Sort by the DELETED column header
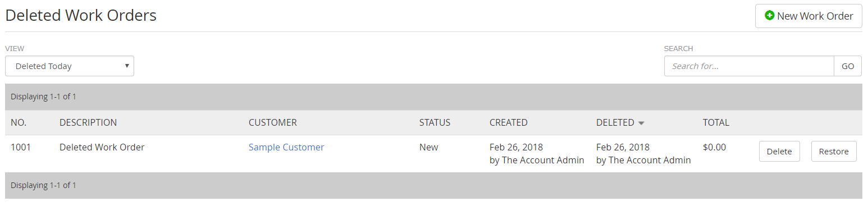This screenshot has width=868, height=206. [615, 122]
